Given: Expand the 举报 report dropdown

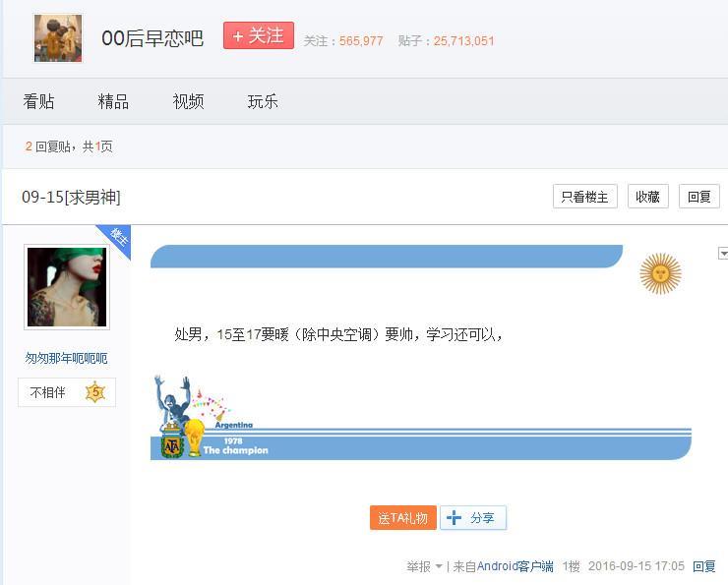Looking at the screenshot, I should (424, 566).
